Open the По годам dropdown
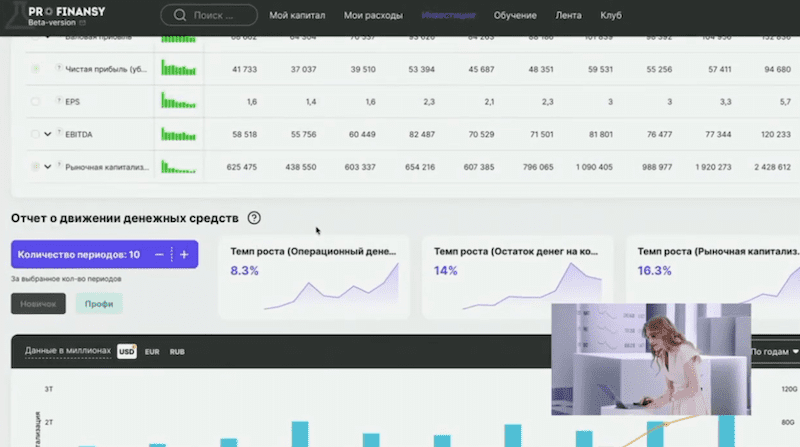 coord(775,352)
